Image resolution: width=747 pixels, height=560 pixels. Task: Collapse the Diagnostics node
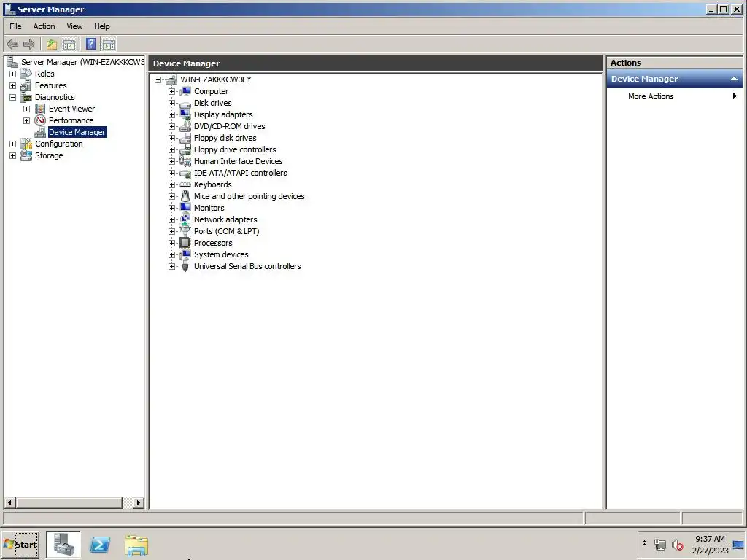click(x=13, y=97)
